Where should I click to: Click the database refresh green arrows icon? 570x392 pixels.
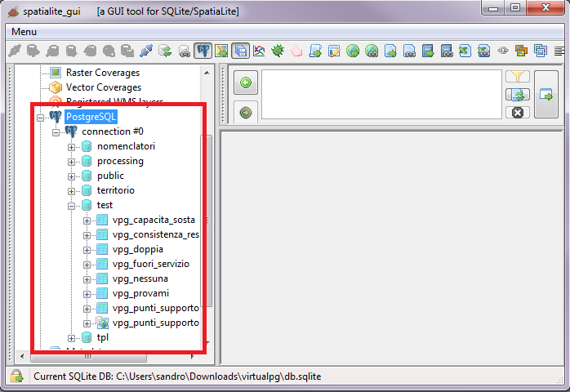point(165,51)
